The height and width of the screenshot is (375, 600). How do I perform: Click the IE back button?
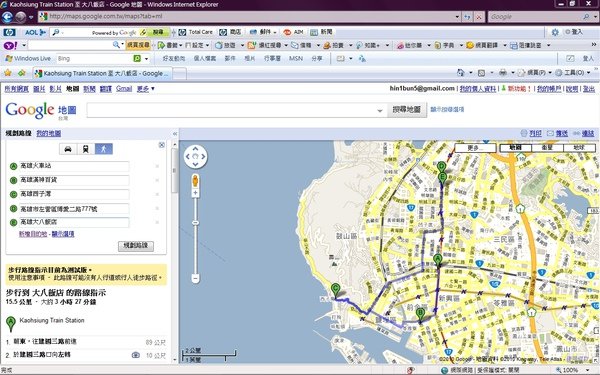pyautogui.click(x=7, y=17)
